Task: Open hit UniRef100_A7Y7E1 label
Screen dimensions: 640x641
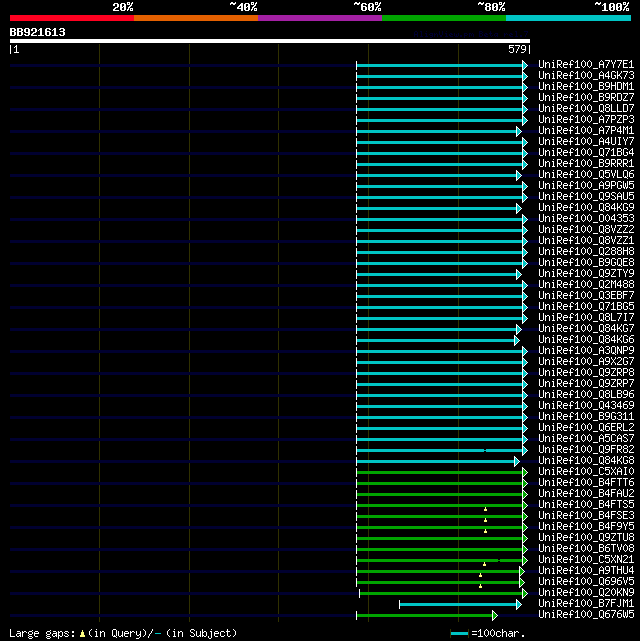Action: 586,65
